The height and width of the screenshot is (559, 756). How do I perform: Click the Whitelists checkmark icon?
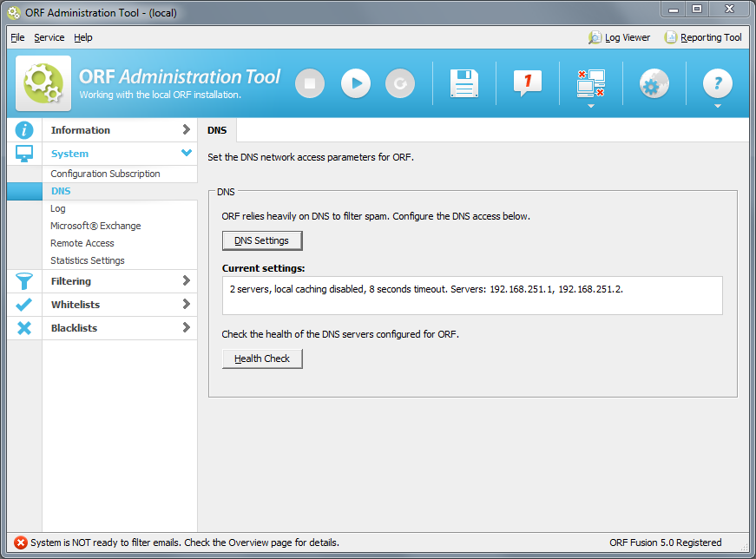24,305
